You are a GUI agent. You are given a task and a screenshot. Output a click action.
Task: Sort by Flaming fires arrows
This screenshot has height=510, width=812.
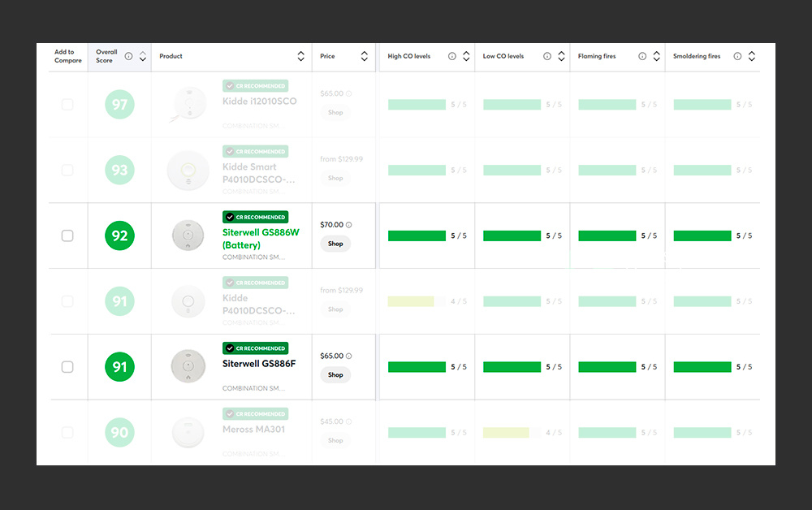[657, 56]
